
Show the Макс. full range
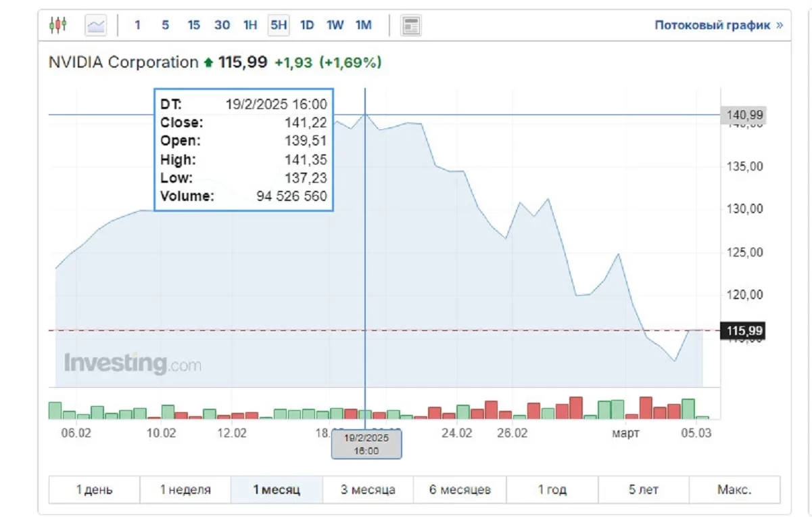[734, 489]
